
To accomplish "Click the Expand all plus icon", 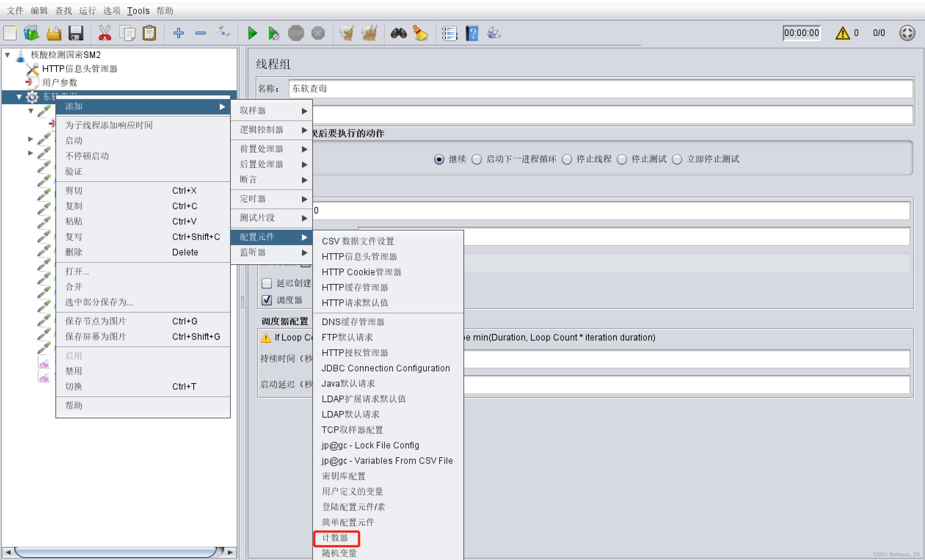I will tap(179, 33).
